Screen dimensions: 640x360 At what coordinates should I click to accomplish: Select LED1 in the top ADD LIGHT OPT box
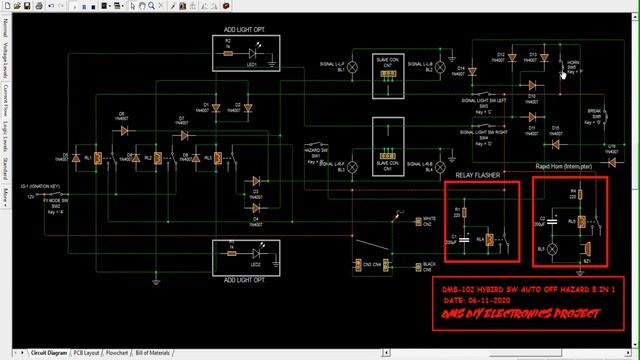(253, 53)
